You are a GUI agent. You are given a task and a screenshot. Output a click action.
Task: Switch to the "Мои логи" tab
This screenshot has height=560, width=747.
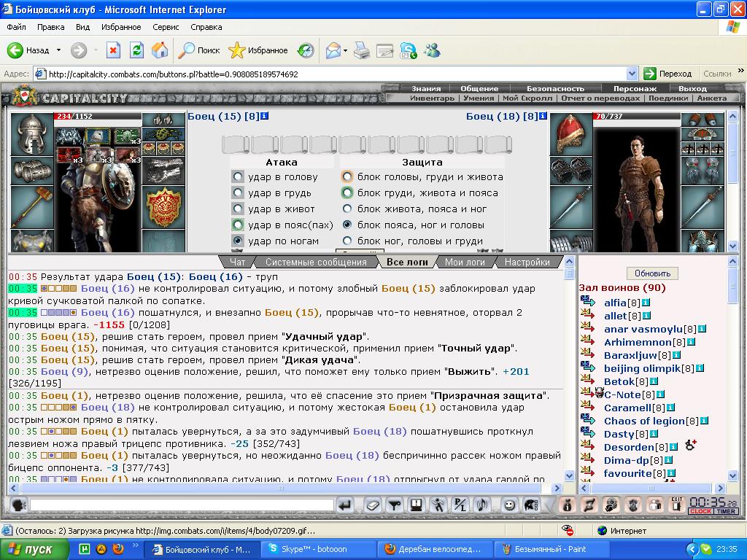pos(465,262)
